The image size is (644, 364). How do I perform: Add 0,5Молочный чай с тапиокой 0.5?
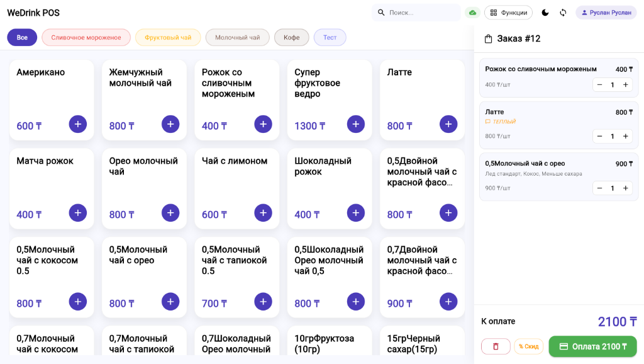(x=264, y=302)
